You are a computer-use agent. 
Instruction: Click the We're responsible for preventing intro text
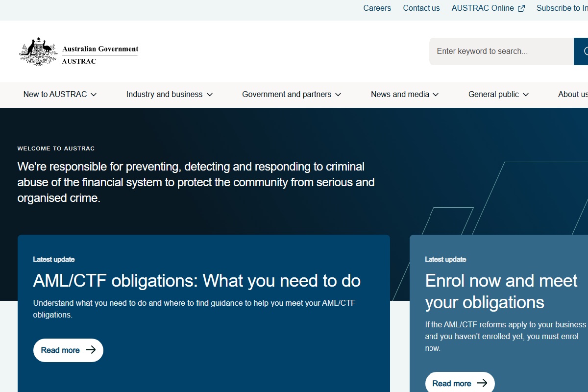pos(196,182)
